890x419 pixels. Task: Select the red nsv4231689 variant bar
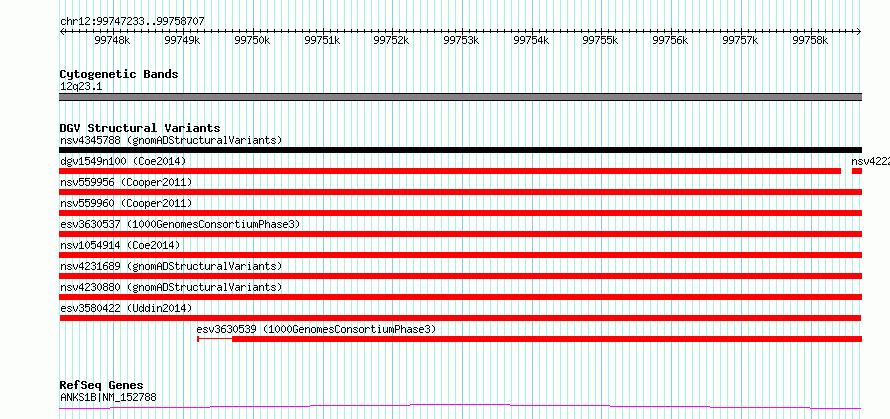click(x=461, y=276)
